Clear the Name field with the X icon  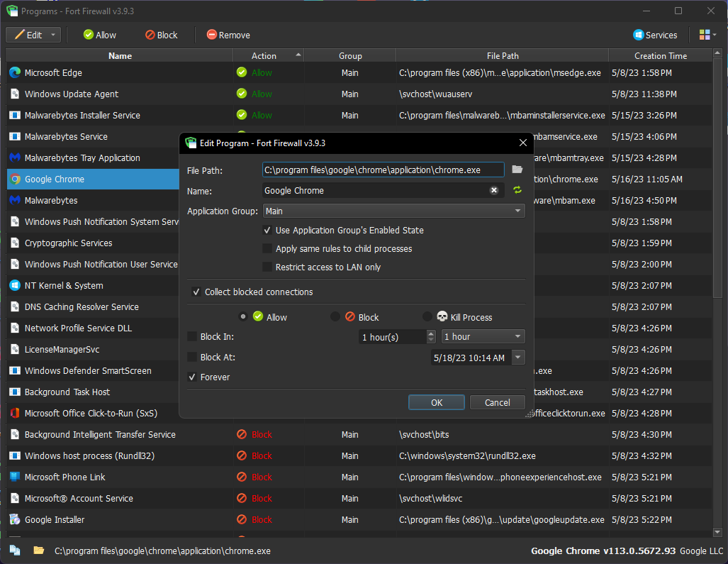coord(494,190)
